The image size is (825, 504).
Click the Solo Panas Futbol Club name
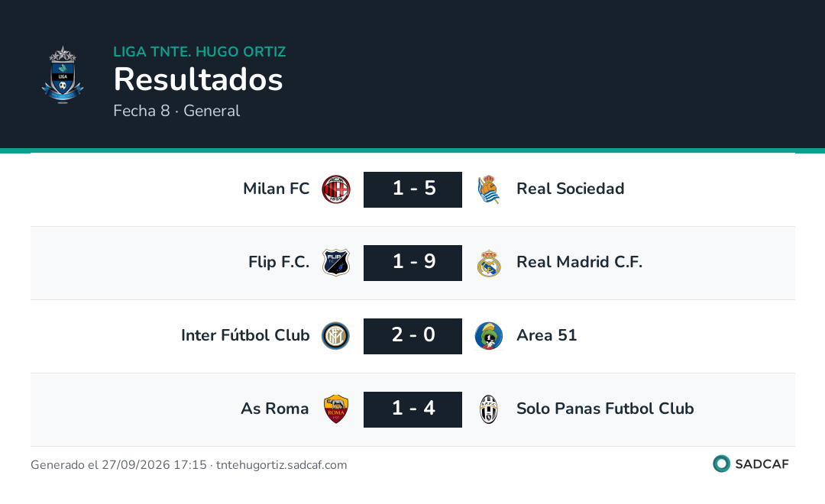point(605,409)
